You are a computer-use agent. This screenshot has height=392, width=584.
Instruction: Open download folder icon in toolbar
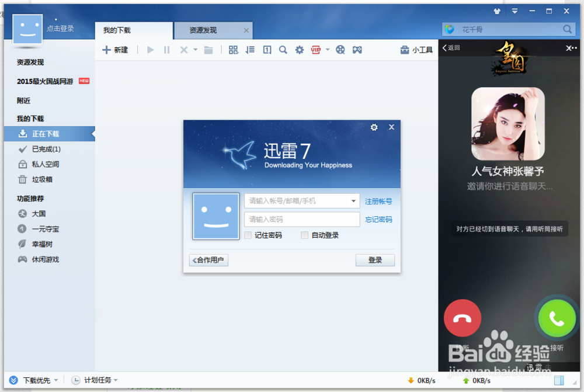(208, 50)
